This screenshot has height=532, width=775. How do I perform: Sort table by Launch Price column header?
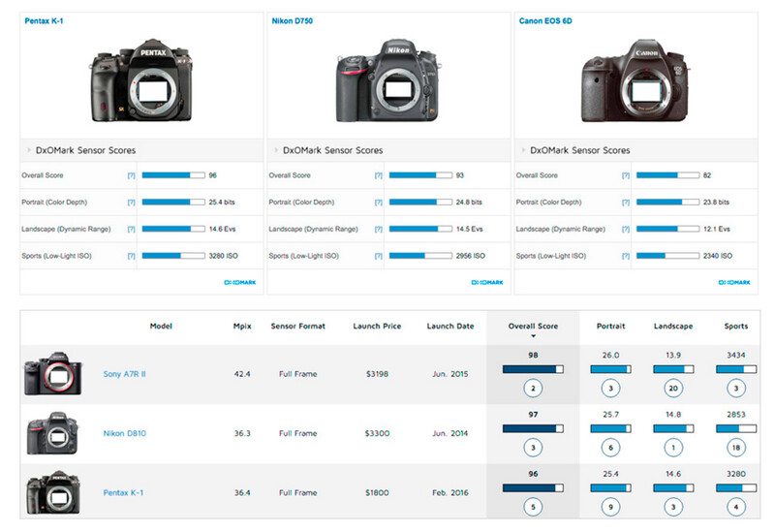click(377, 326)
